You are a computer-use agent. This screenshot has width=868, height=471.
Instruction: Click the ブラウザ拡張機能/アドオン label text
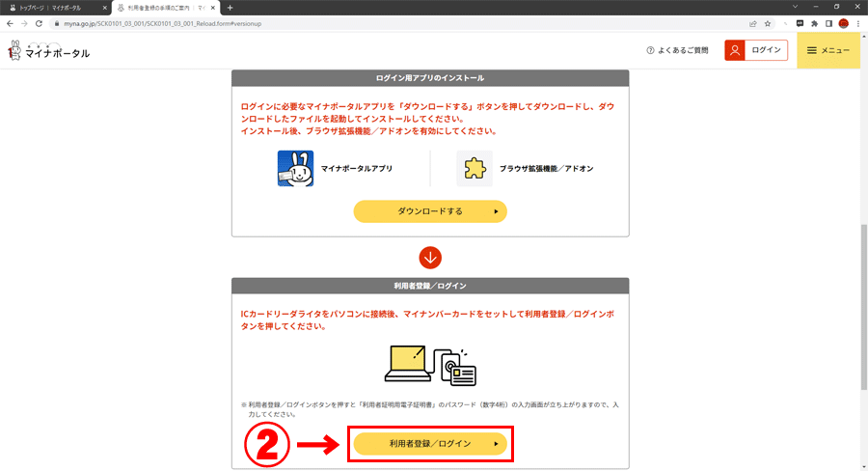click(547, 169)
